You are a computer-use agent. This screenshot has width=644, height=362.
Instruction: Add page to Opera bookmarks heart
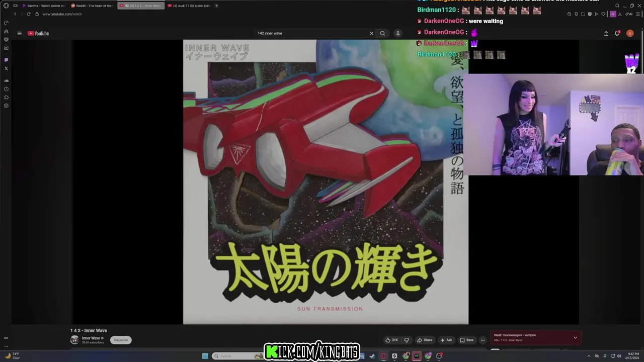(x=603, y=14)
